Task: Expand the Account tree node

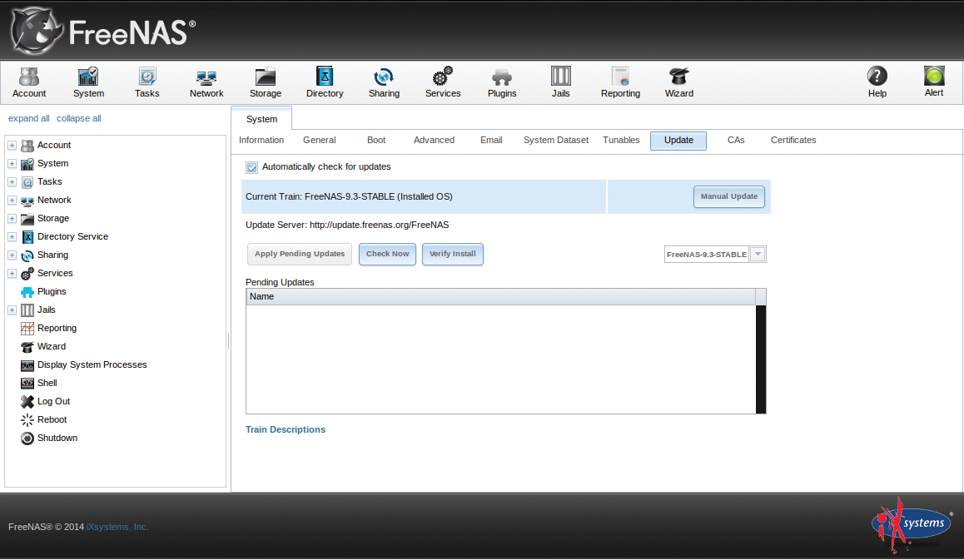Action: (12, 146)
